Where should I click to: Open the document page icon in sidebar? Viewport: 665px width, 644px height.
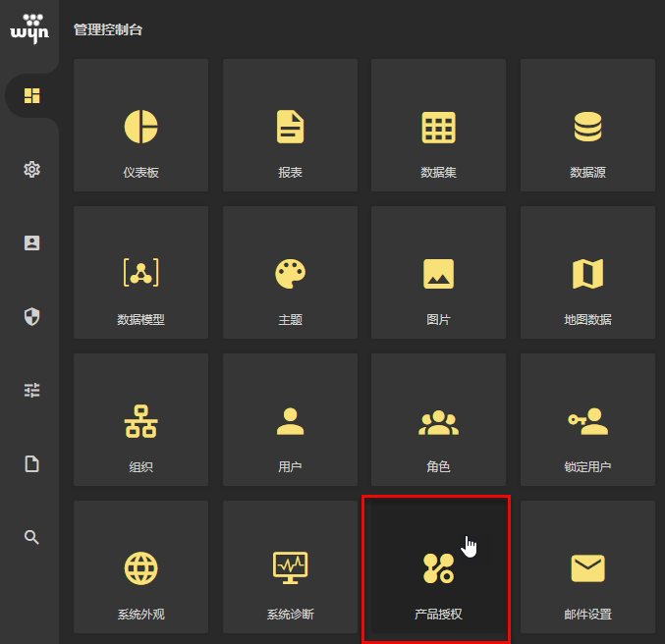[x=31, y=463]
